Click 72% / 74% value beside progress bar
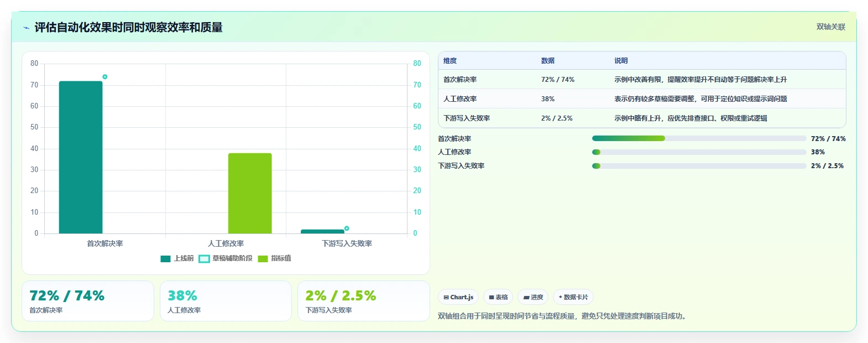This screenshot has width=868, height=343. [828, 139]
